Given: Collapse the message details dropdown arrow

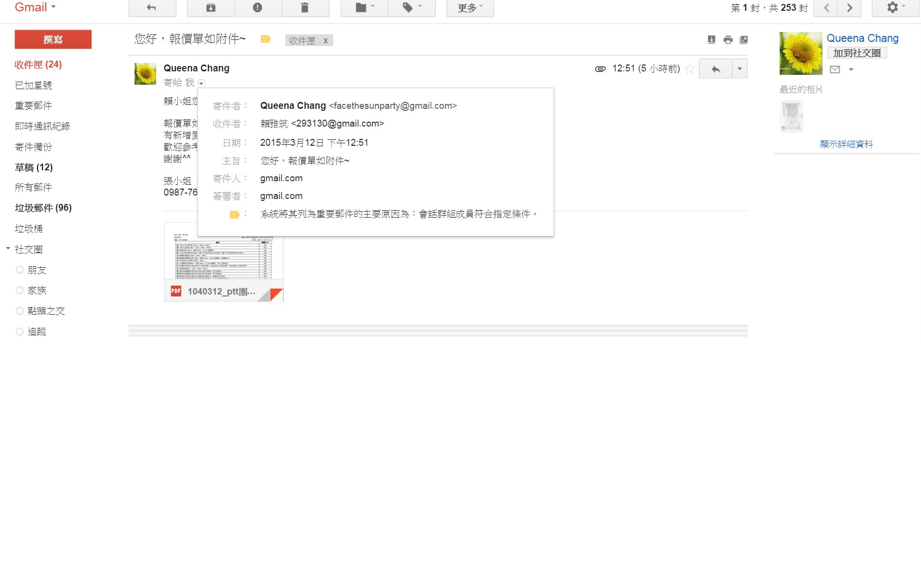Looking at the screenshot, I should coord(201,83).
